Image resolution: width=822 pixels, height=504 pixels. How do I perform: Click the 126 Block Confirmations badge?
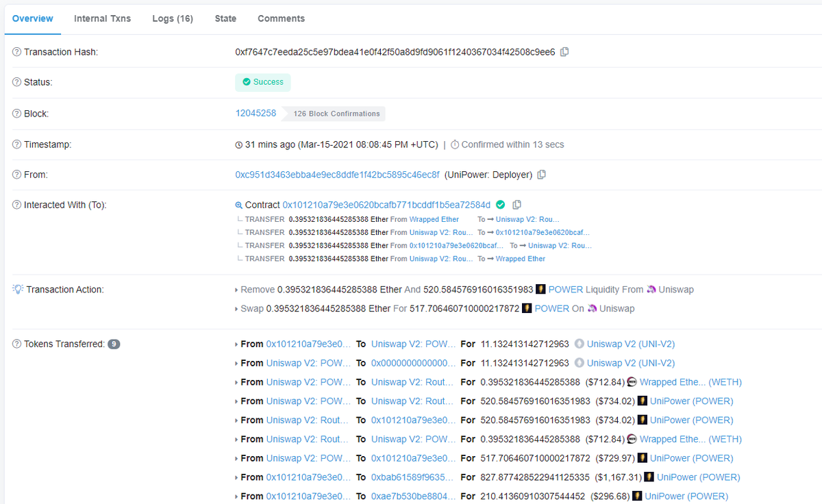point(334,114)
